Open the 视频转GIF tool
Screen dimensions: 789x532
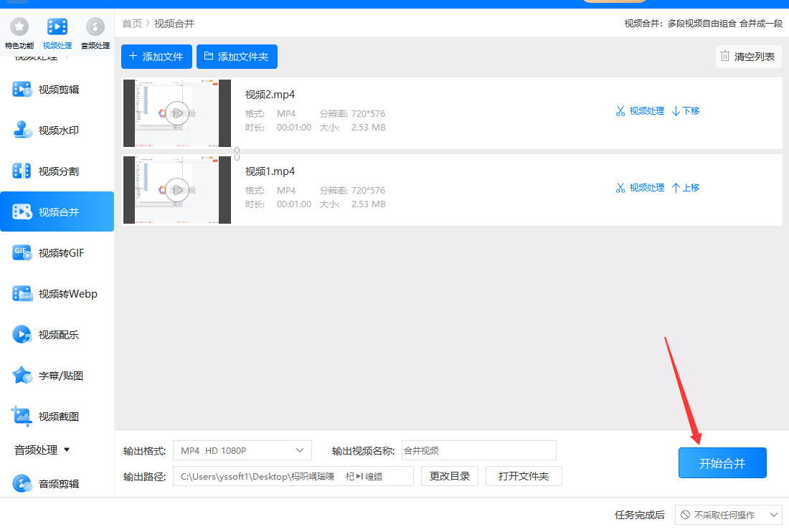[x=57, y=253]
